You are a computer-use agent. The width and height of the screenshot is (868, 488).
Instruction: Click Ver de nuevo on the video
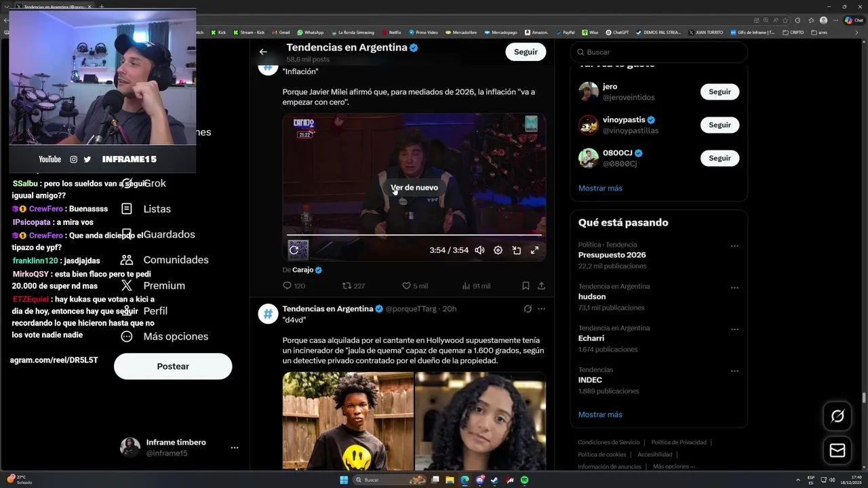pyautogui.click(x=414, y=188)
